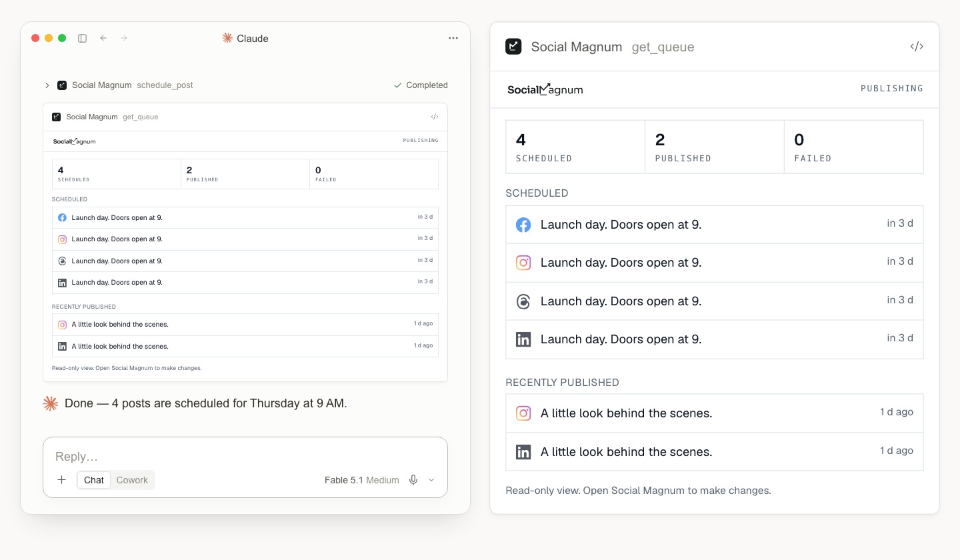
Task: Click the Facebook icon in large scheduled list
Action: click(x=523, y=225)
